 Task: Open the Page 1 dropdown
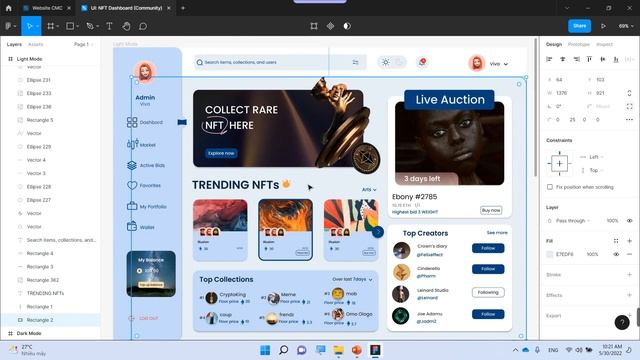point(84,44)
